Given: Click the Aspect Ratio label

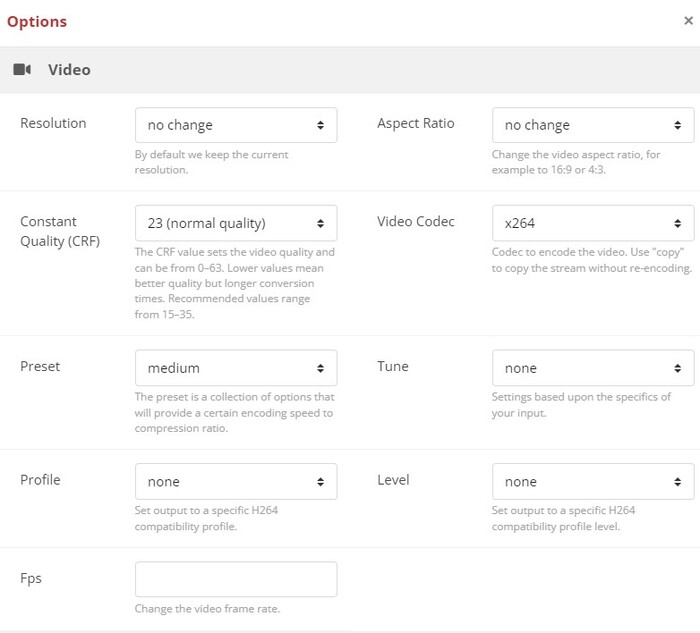Looking at the screenshot, I should click(416, 123).
